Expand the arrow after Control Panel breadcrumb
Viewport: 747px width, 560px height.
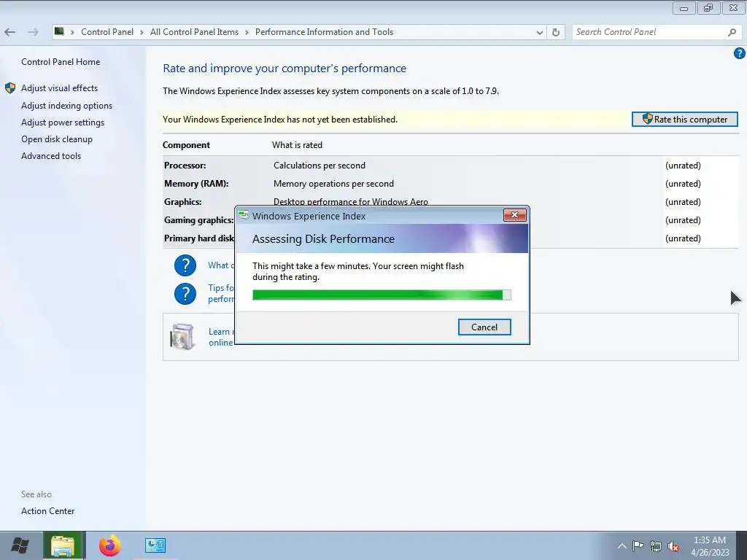click(x=142, y=32)
